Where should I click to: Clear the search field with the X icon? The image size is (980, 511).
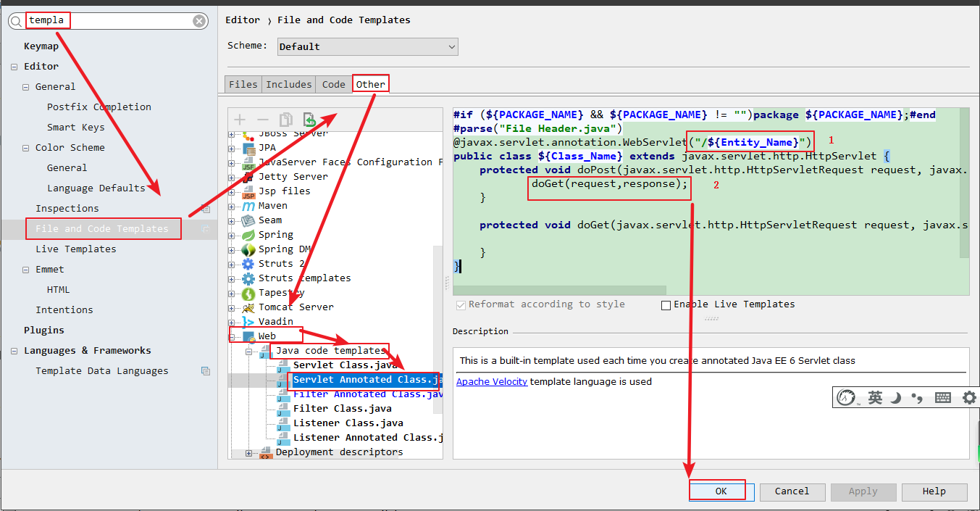pos(199,21)
